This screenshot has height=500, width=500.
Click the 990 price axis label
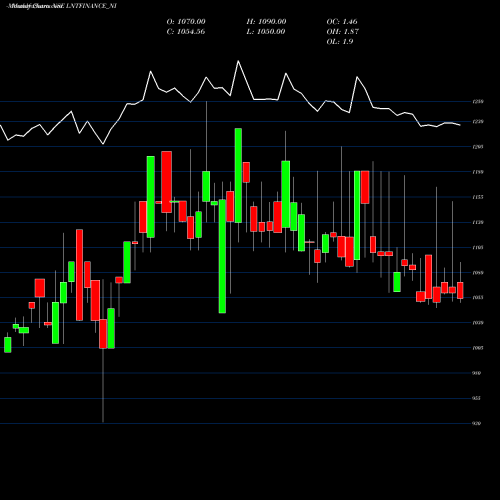pyautogui.click(x=477, y=373)
